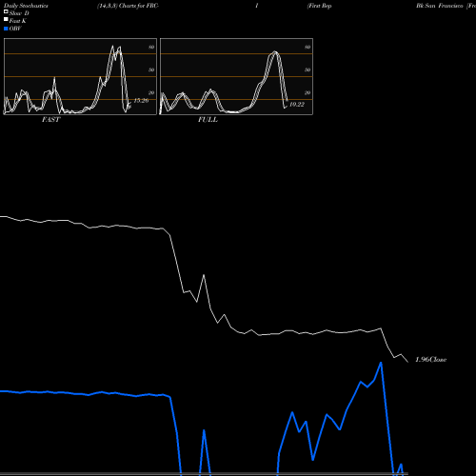
Task: Click the Daily Stochastics title text
Action: tap(26, 6)
